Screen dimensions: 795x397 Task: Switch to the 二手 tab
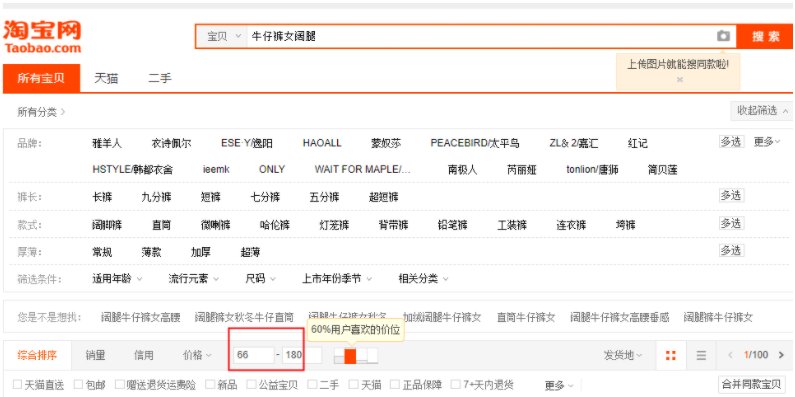(x=160, y=79)
